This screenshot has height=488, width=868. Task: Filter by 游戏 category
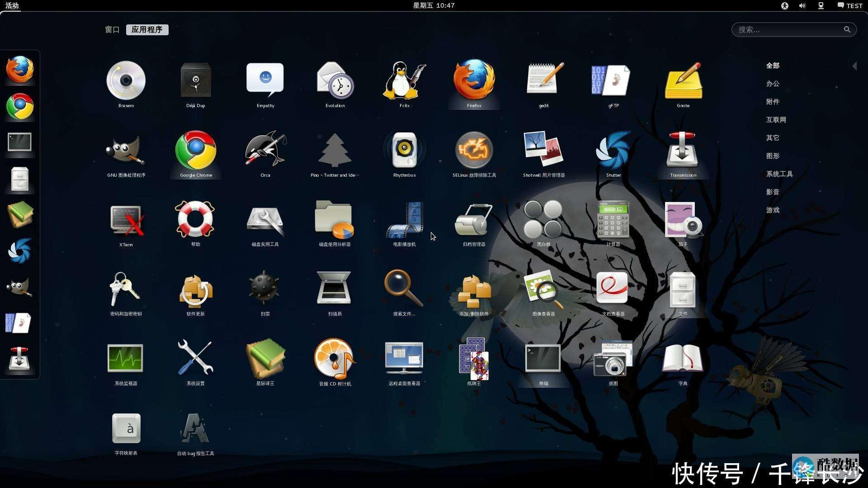coord(773,210)
